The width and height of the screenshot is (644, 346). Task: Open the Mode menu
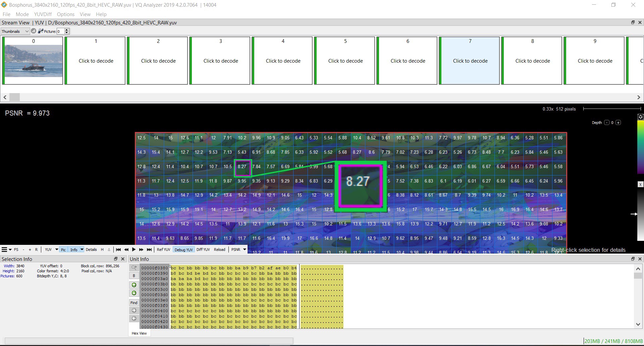[x=22, y=14]
